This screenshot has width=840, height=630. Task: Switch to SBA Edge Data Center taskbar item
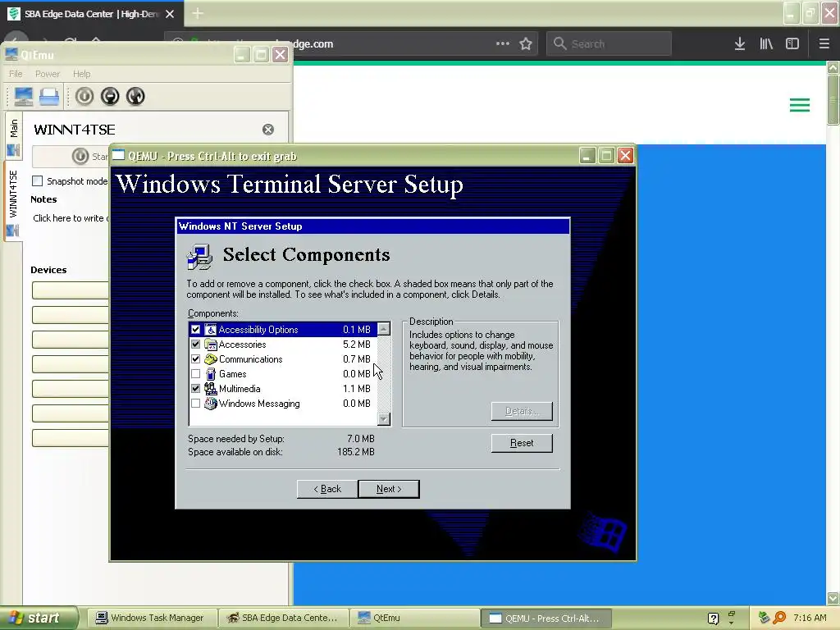(x=283, y=619)
